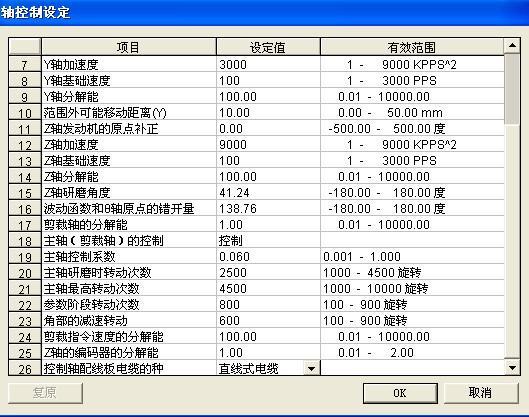Select row header number 21
The height and width of the screenshot is (417, 529).
(25, 289)
